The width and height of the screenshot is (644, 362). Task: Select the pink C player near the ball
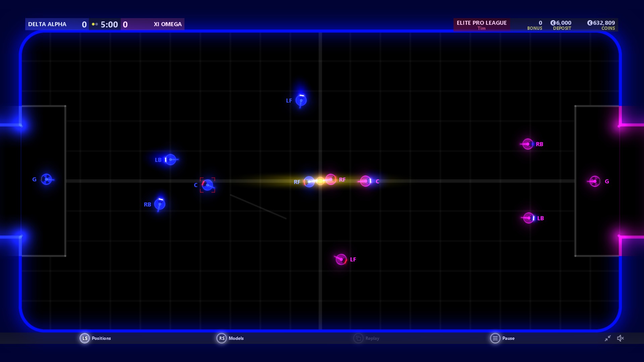366,181
